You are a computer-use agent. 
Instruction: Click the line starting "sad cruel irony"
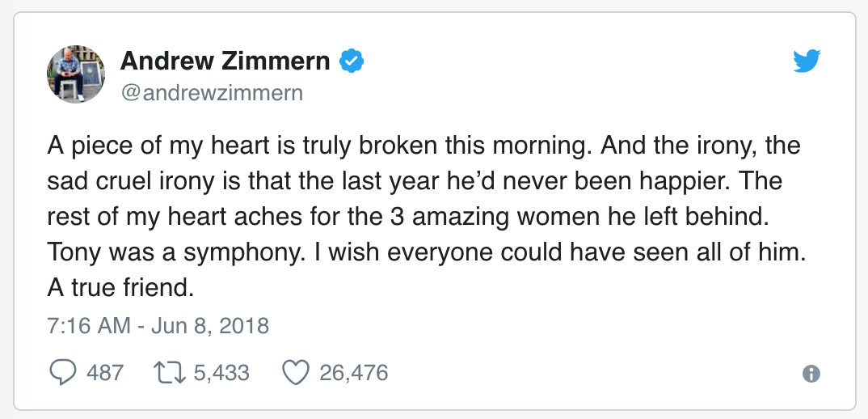(415, 181)
